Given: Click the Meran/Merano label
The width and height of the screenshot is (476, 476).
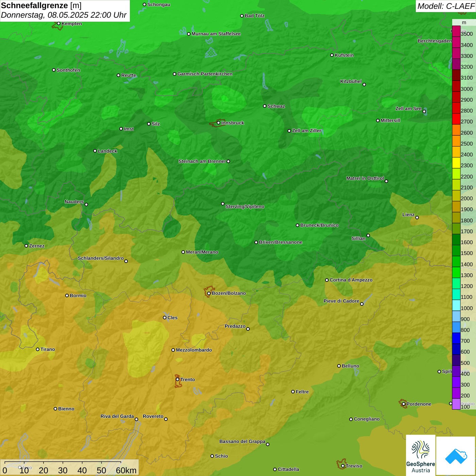Looking at the screenshot, I should tap(202, 252).
